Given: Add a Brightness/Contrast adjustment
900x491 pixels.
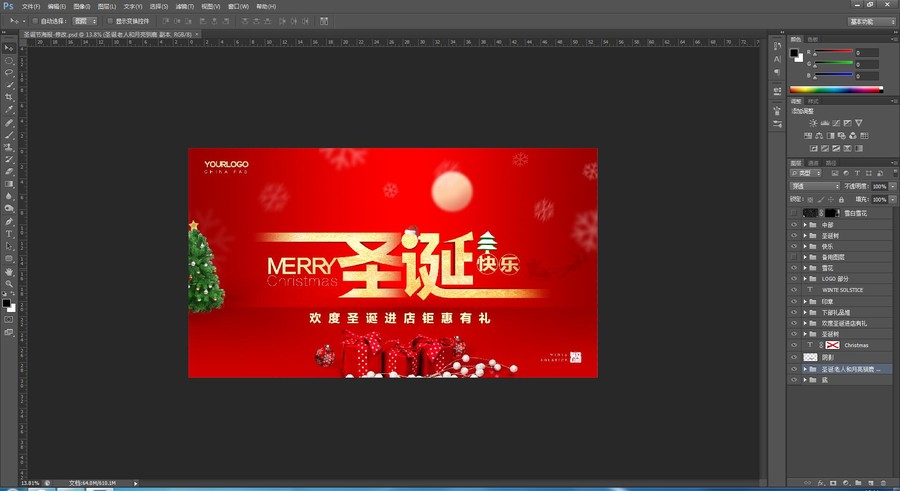Looking at the screenshot, I should click(x=813, y=123).
